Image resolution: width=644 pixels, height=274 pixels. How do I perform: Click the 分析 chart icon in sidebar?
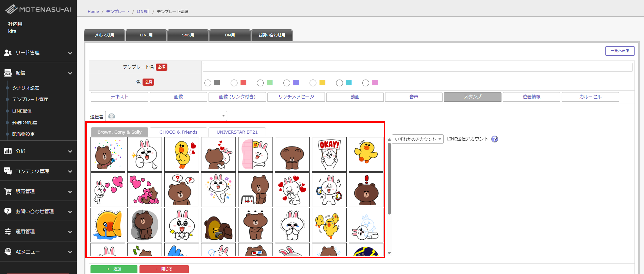tap(8, 151)
